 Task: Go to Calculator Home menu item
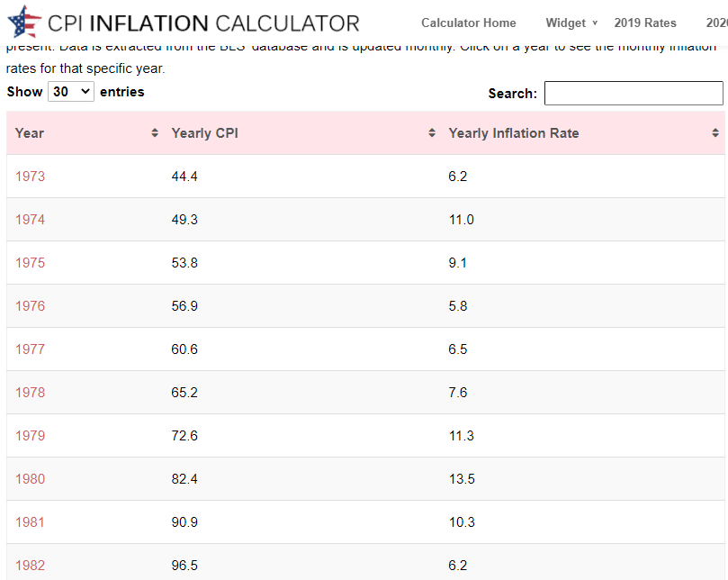469,23
